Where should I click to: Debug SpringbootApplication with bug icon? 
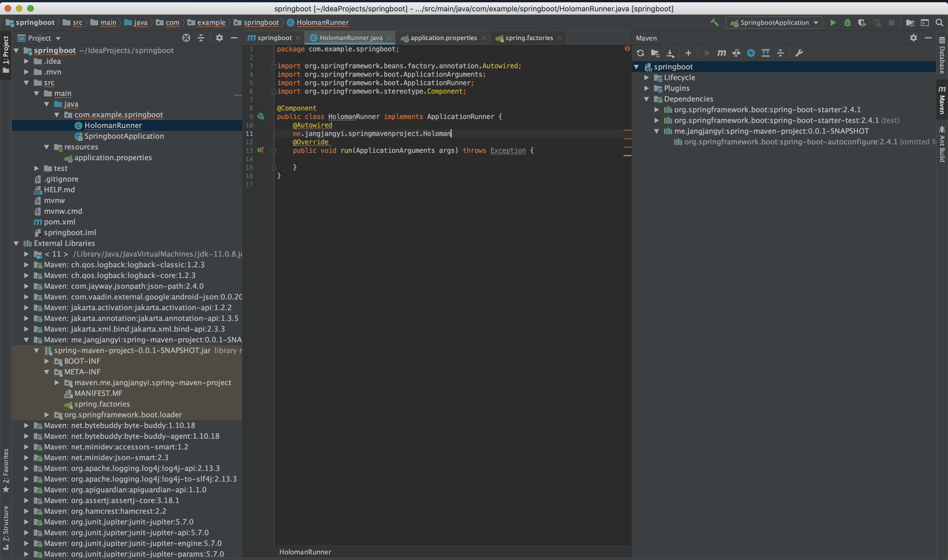tap(847, 23)
